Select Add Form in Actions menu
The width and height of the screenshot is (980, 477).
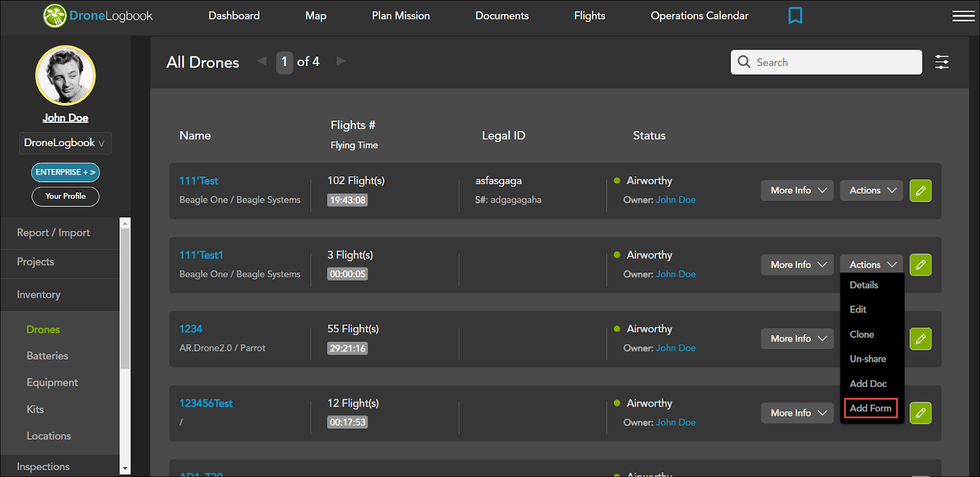click(x=870, y=408)
